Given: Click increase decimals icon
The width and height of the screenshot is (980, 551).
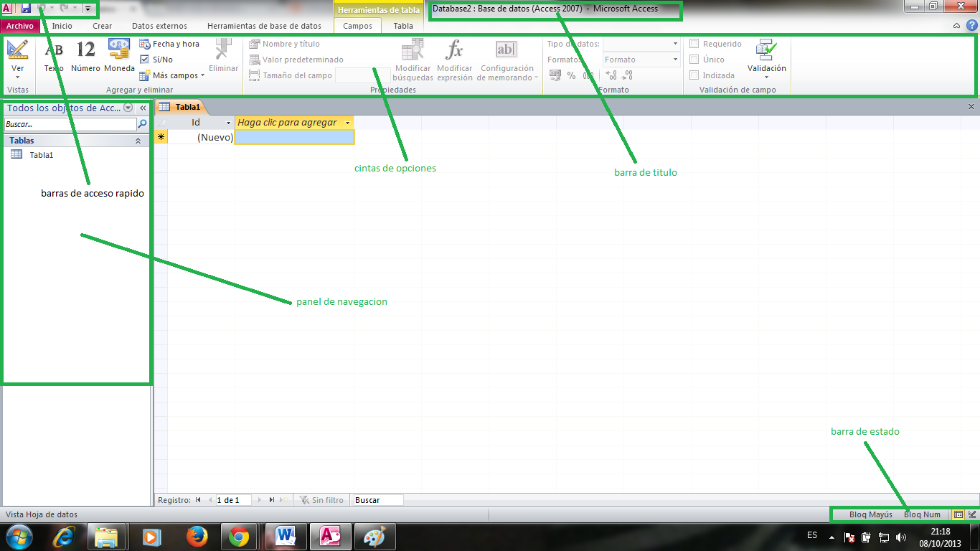Looking at the screenshot, I should coord(611,75).
